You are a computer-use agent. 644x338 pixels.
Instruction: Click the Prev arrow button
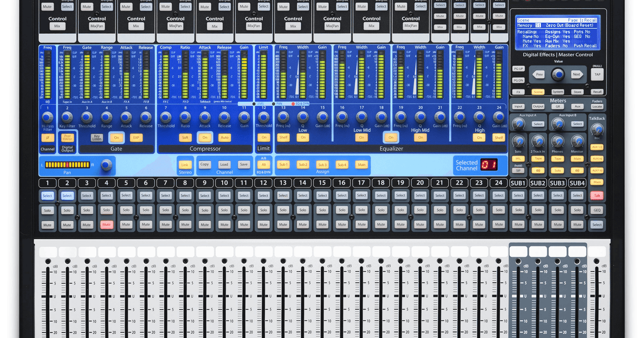(x=540, y=75)
